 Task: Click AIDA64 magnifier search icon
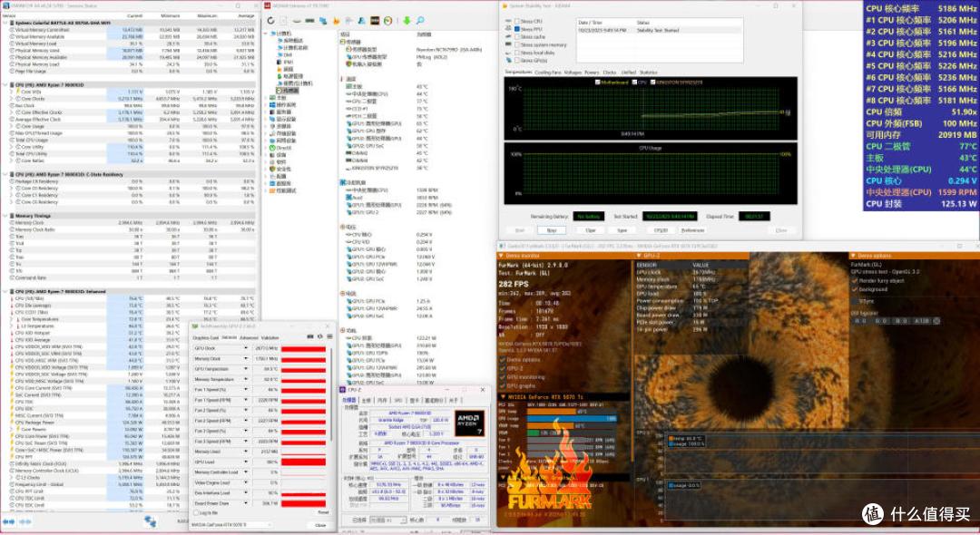click(x=421, y=21)
